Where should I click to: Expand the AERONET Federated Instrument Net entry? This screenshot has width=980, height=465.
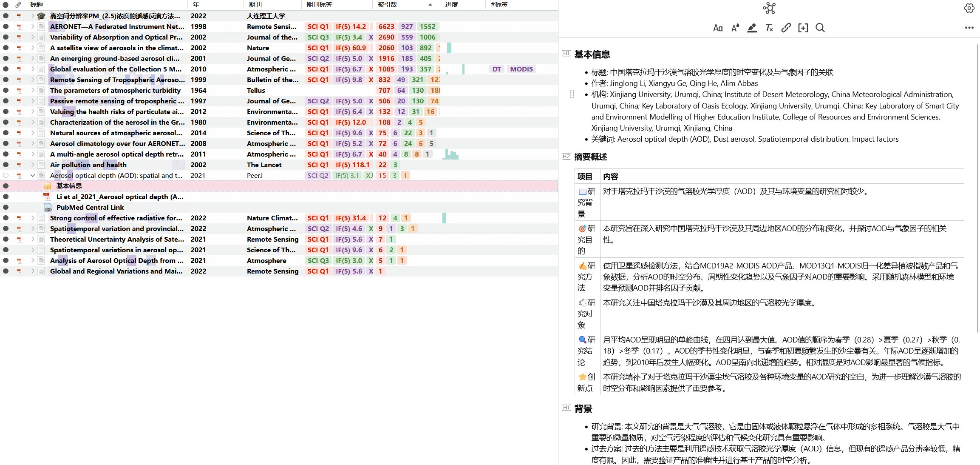(x=33, y=26)
